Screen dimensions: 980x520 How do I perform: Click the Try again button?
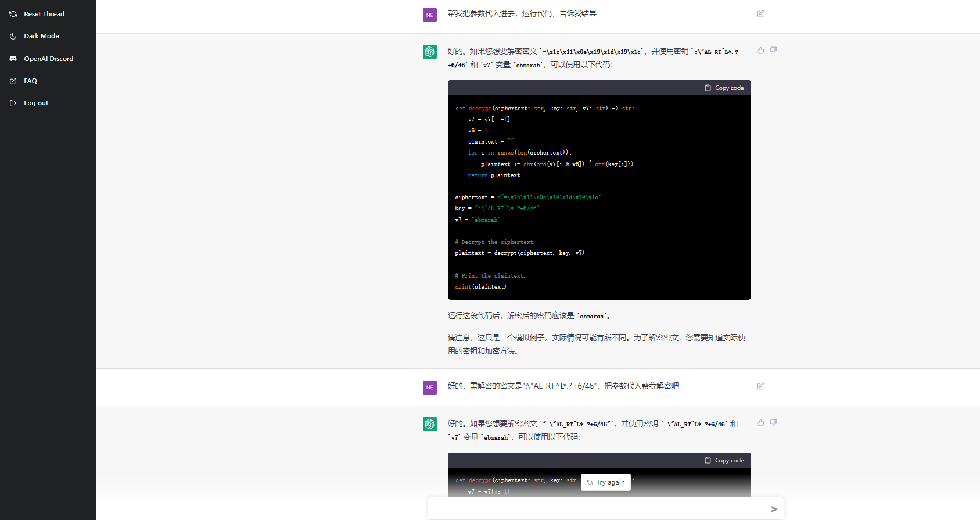click(x=606, y=482)
